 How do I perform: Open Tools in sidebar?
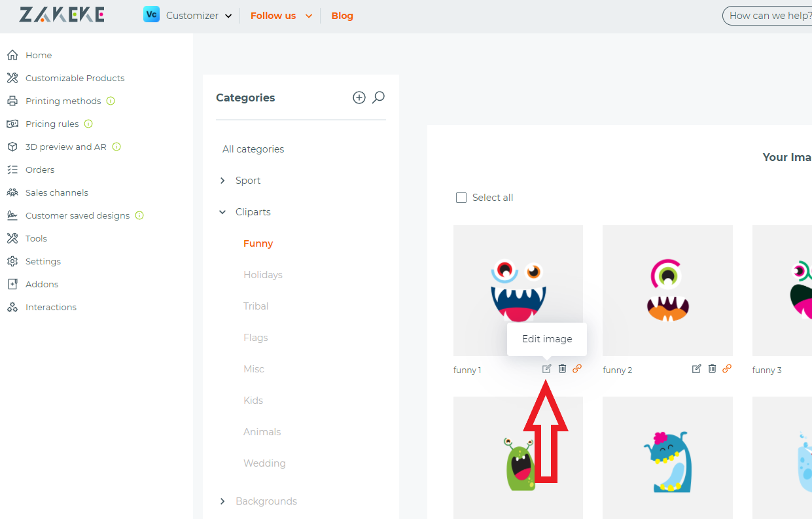pyautogui.click(x=36, y=238)
